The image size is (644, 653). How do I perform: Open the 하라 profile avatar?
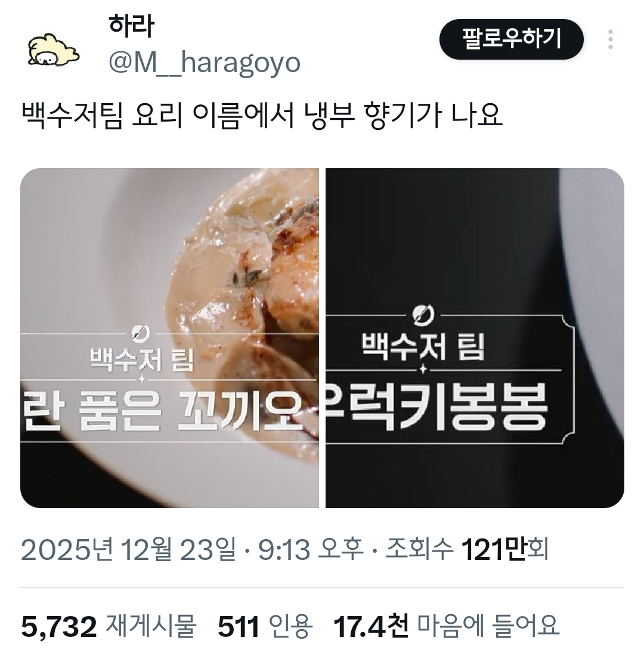click(x=53, y=49)
